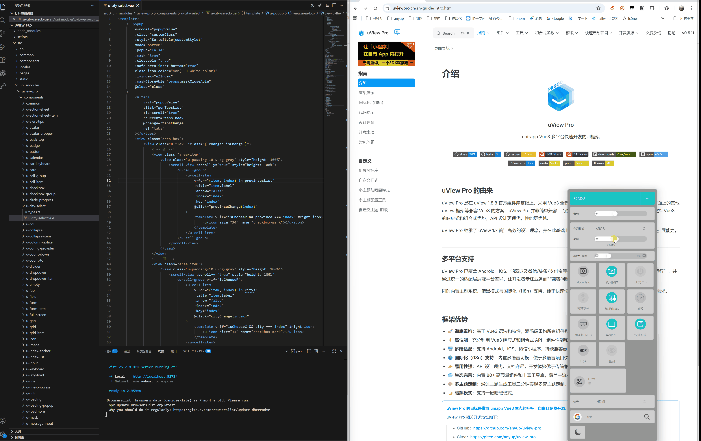Open the Explorer view in VS Code activity bar
Image resolution: width=701 pixels, height=441 pixels.
pyautogui.click(x=3, y=7)
